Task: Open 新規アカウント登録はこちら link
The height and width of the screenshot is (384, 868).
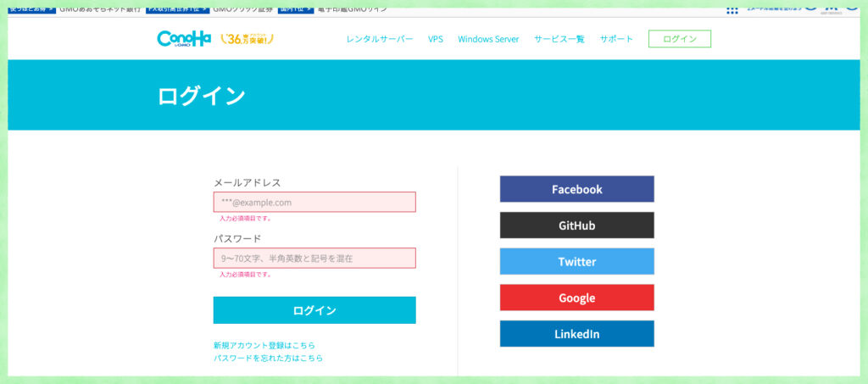Action: click(264, 345)
